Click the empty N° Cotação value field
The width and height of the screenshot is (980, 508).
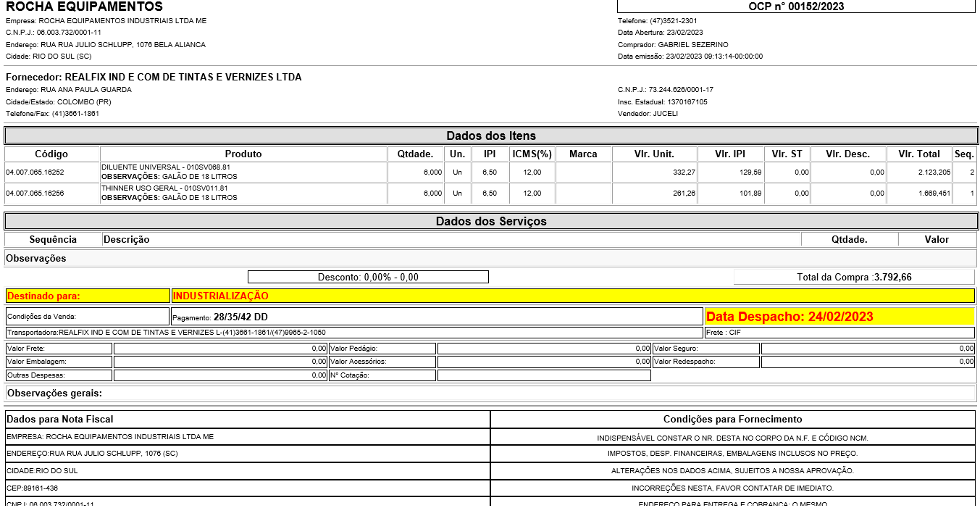tap(543, 375)
